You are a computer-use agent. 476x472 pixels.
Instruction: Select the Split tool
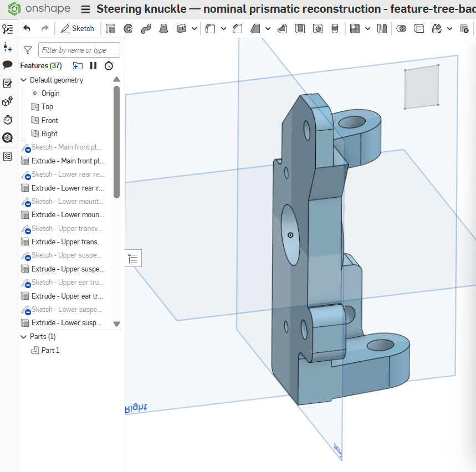(x=419, y=29)
